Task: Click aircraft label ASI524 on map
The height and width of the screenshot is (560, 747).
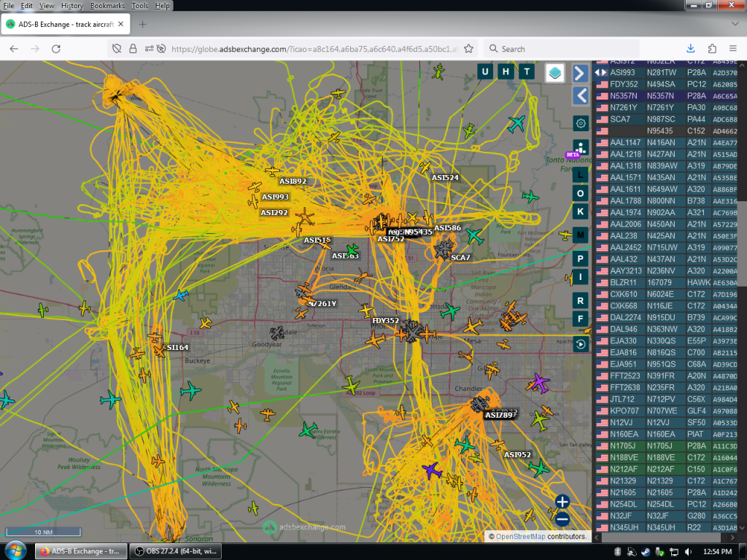Action: 445,178
